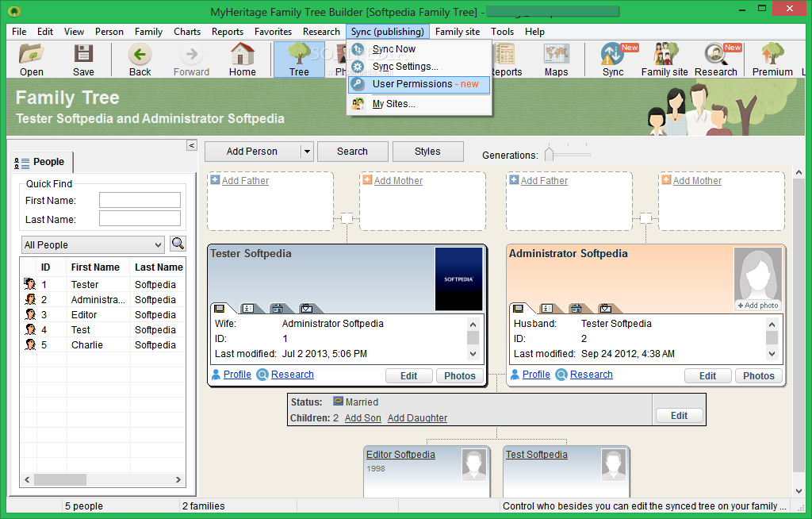The width and height of the screenshot is (812, 519).
Task: Open Administrator Softpedia's fourth info tab icon
Action: pyautogui.click(x=605, y=309)
